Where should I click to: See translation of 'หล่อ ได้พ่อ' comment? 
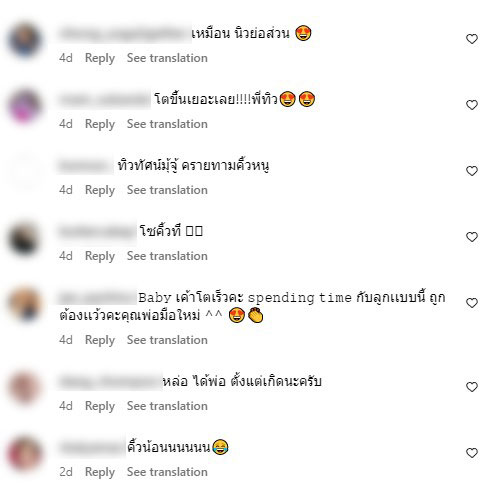click(x=167, y=406)
